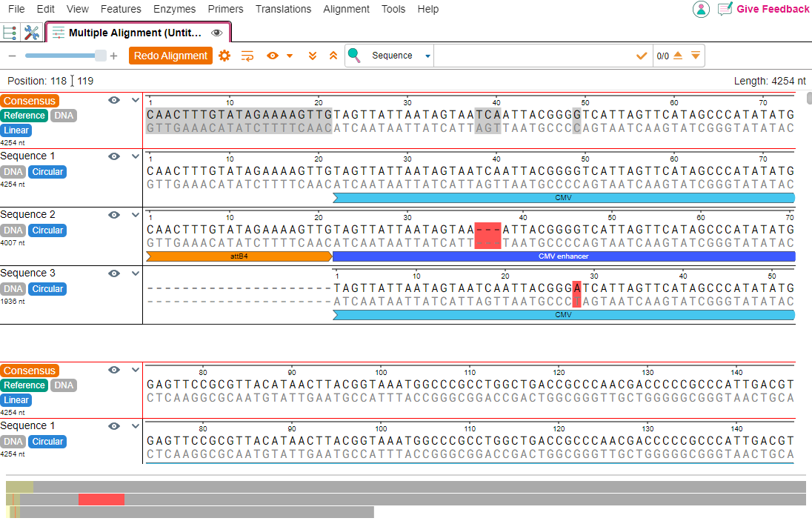The height and width of the screenshot is (521, 812).
Task: Click the zoom in plus icon
Action: (x=114, y=56)
